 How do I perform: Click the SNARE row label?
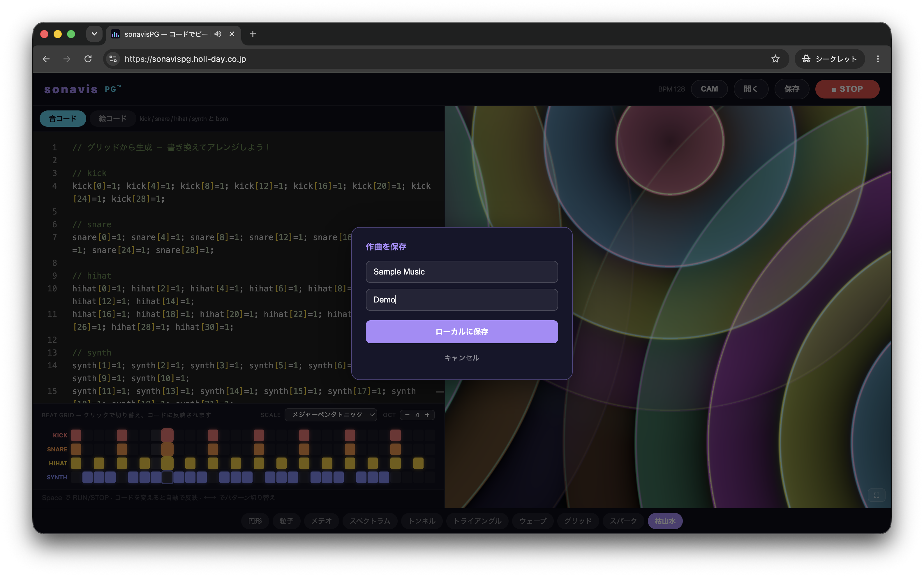57,449
